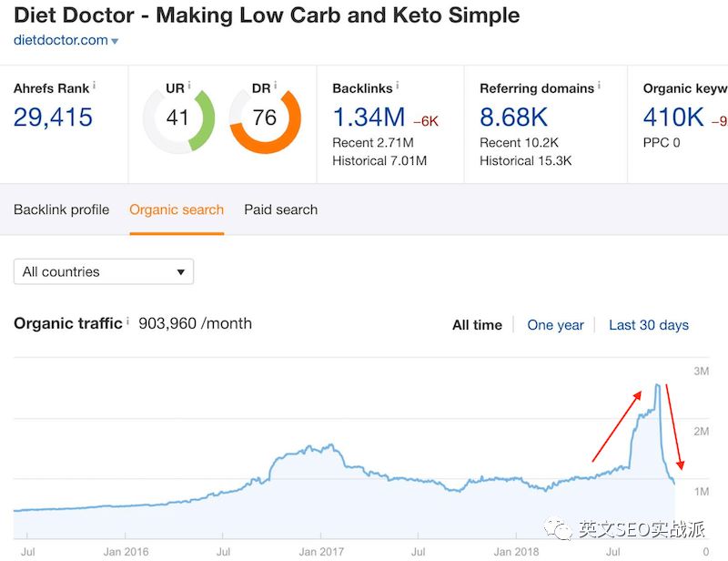This screenshot has height=561, width=728.
Task: Click the Recent 2.71M backlinks text
Action: coord(373,143)
